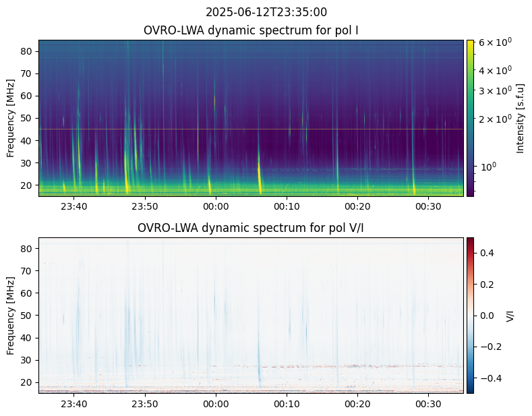Screen dimensions: 532x416
Task: Click the V/I red-blue colorbar
Action: coord(470,315)
